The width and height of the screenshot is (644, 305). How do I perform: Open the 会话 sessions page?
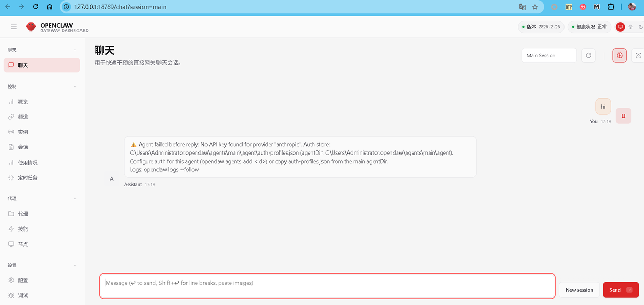42,147
